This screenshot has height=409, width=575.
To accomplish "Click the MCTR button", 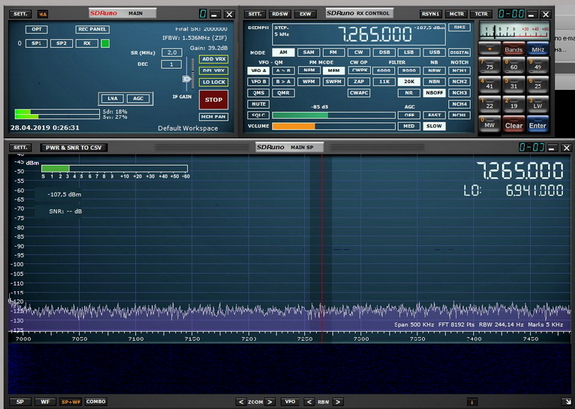I will tap(456, 14).
